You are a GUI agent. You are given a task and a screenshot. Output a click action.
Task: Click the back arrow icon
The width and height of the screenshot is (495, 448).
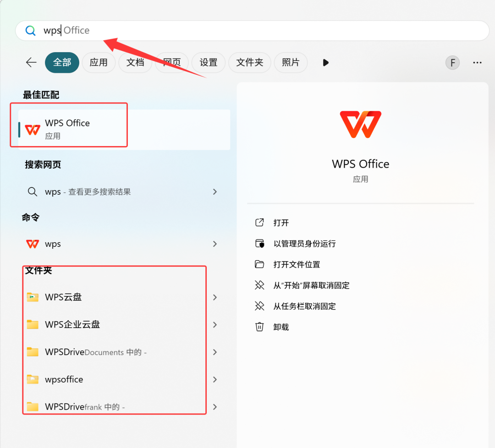tap(31, 62)
